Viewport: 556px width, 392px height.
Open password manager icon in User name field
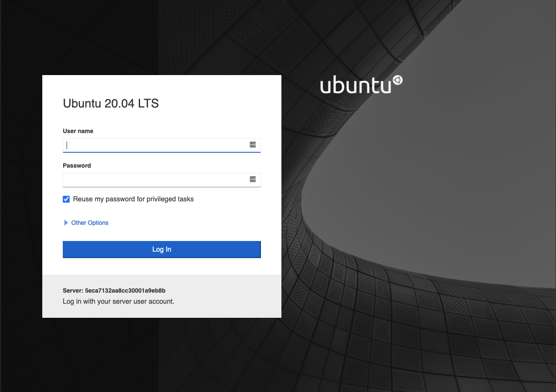(253, 145)
